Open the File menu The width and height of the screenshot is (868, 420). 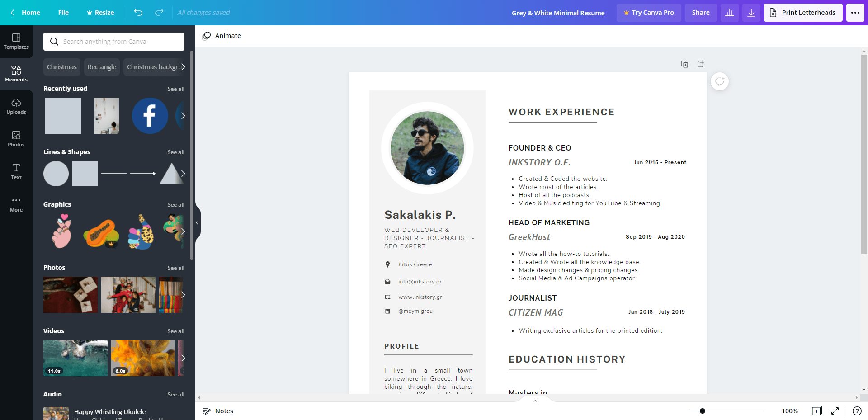pyautogui.click(x=63, y=13)
